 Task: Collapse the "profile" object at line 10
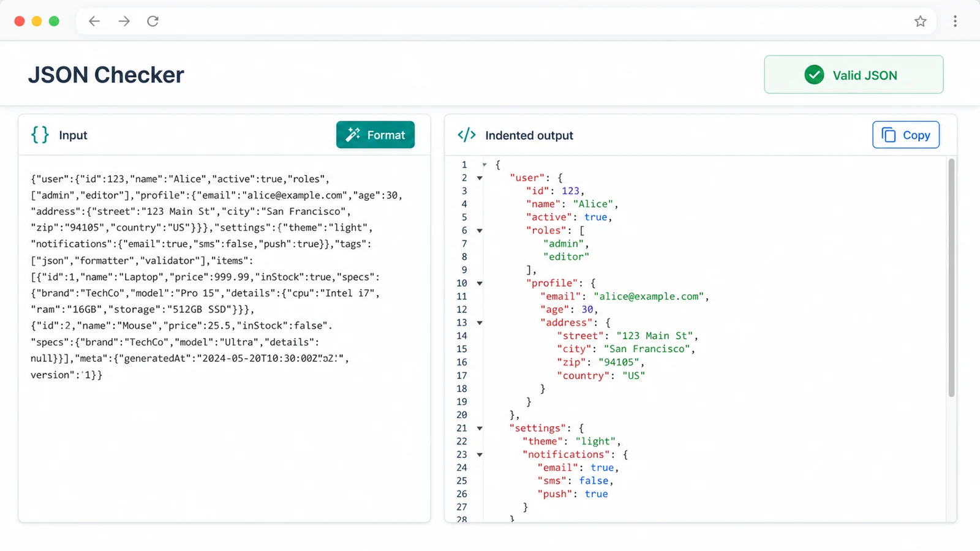[480, 283]
